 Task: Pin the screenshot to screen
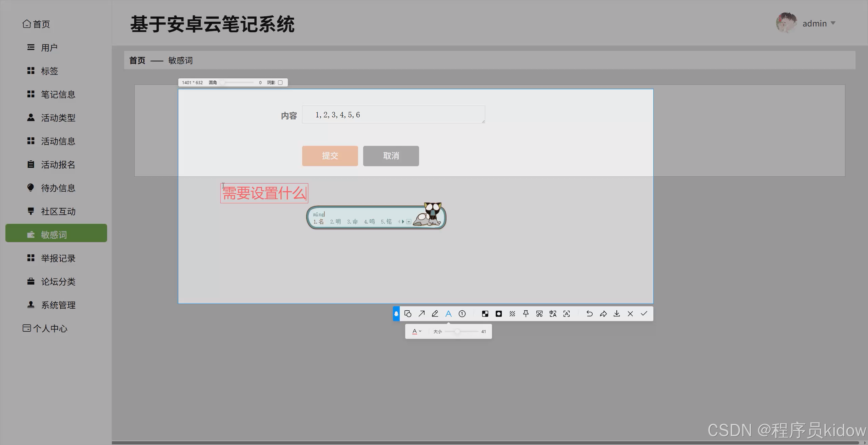(526, 314)
